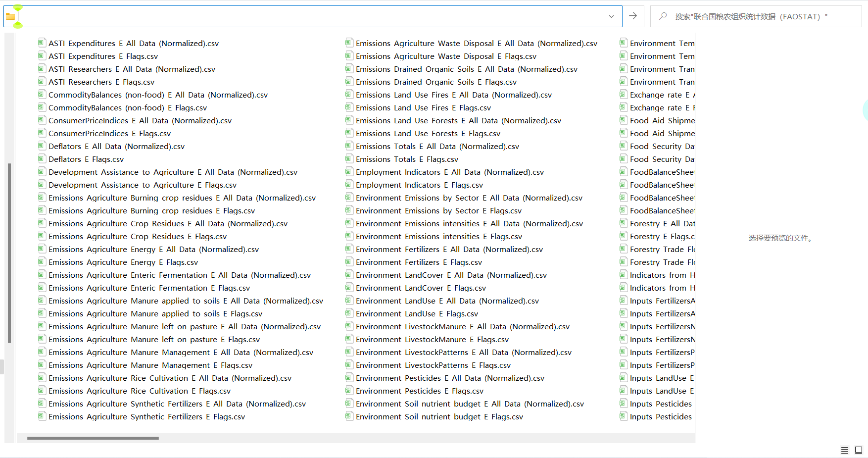Click Environment LivestockManure E All Data (Normalized).csv
The image size is (868, 458).
[x=463, y=327]
